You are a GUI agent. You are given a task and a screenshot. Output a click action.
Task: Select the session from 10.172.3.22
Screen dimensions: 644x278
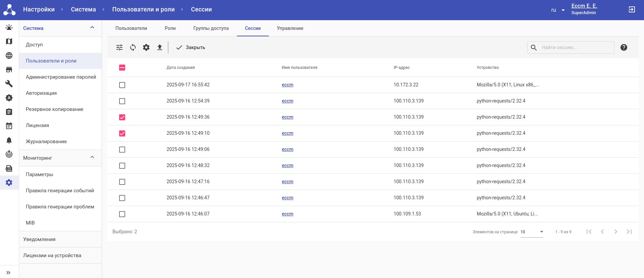pyautogui.click(x=122, y=85)
